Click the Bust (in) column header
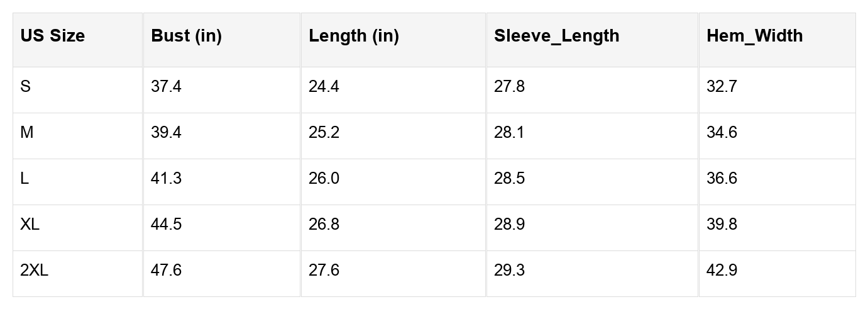The image size is (868, 309). point(187,36)
